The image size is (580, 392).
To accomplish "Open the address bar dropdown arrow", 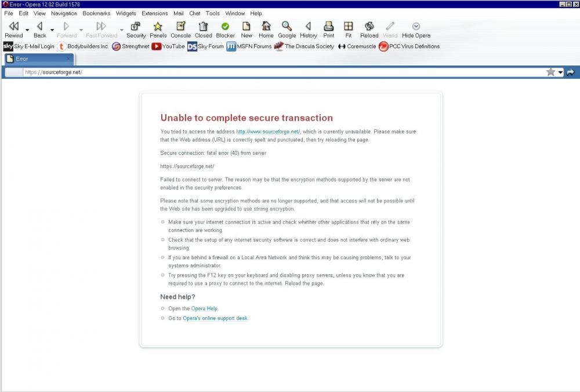I will click(x=560, y=72).
